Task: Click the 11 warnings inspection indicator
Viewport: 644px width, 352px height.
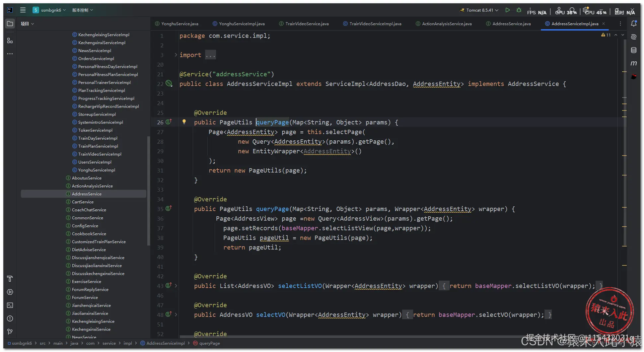Action: (x=606, y=35)
